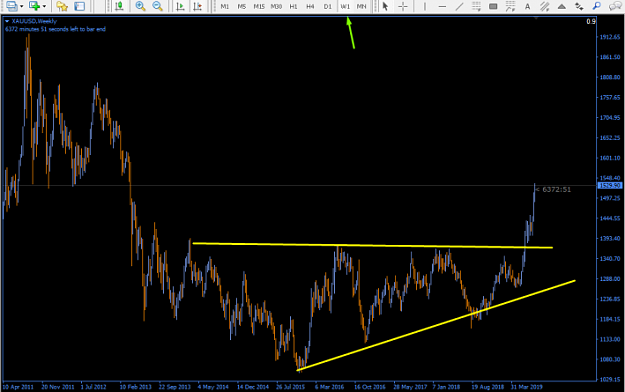
Task: Open the XAUUSD,Weekly chart title triangle
Action: coord(7,21)
